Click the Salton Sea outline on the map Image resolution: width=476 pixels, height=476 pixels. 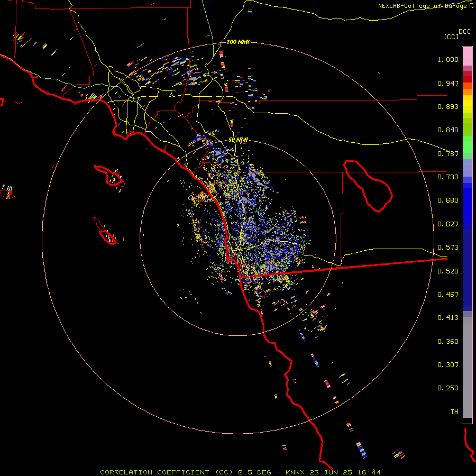pyautogui.click(x=368, y=186)
